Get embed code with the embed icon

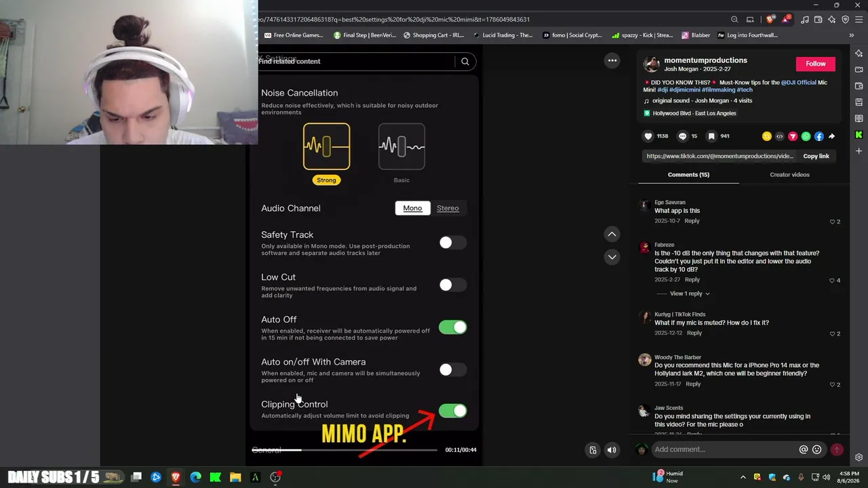coord(780,136)
